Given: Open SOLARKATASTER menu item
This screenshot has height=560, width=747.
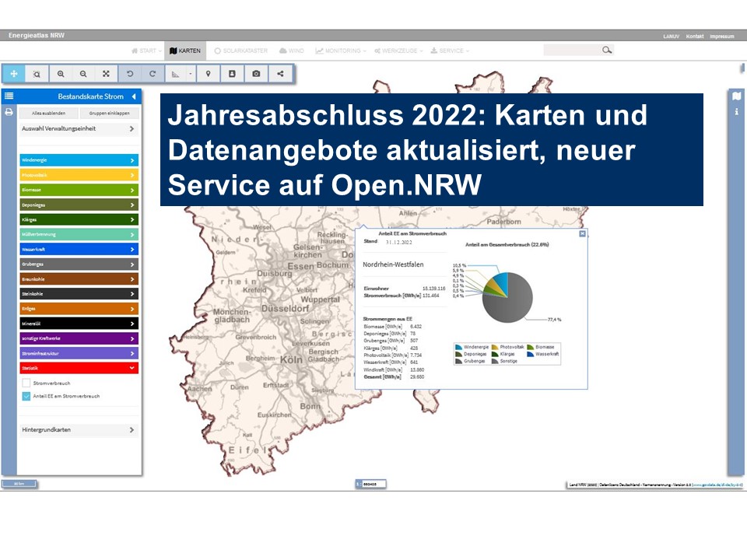Looking at the screenshot, I should click(241, 51).
